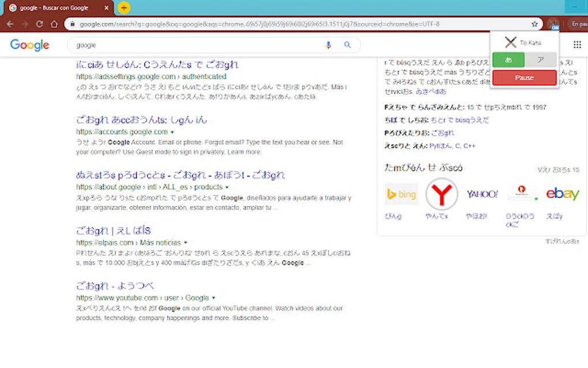
Task: Click the DuckDuckGo logo thumbnail
Action: [522, 194]
